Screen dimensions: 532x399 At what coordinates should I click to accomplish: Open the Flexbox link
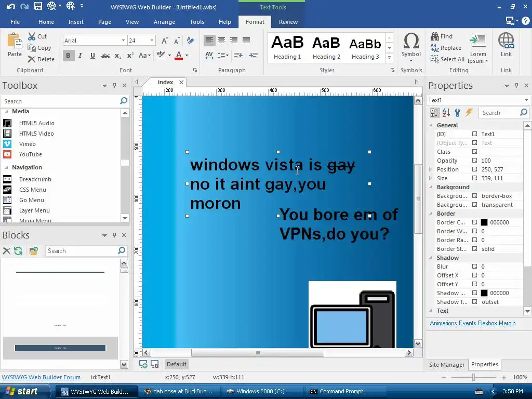click(487, 323)
